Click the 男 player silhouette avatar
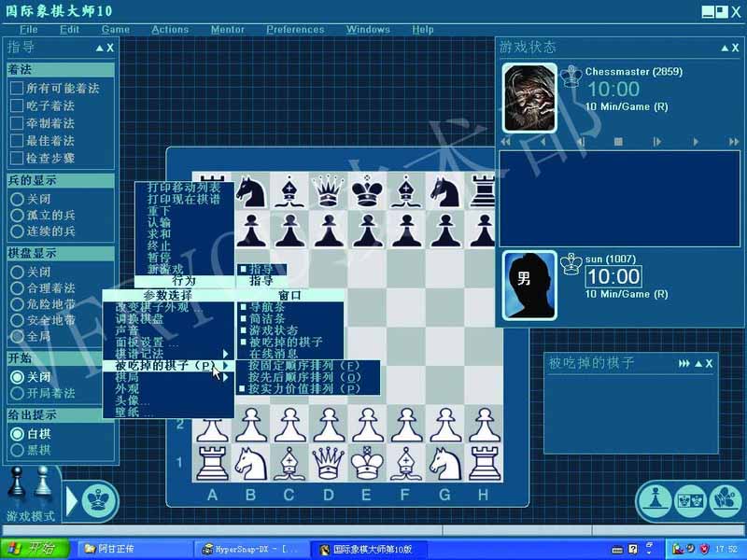747x560 pixels. coord(529,285)
